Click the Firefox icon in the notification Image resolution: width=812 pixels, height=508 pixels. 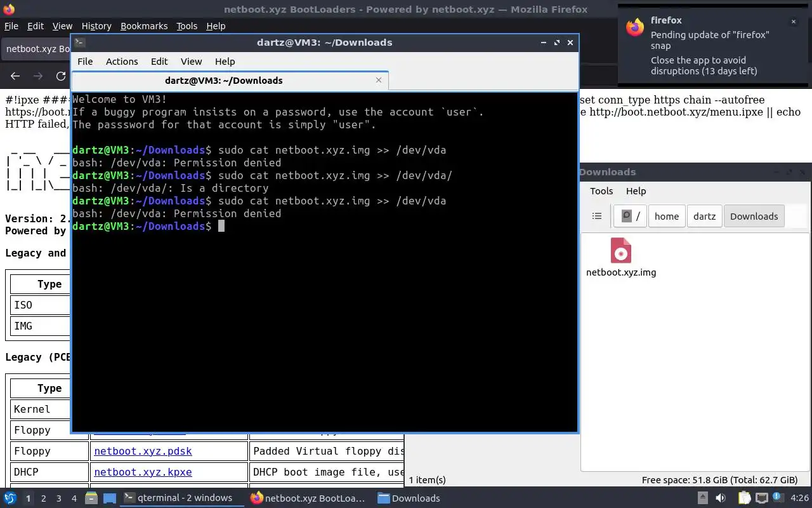pyautogui.click(x=635, y=27)
